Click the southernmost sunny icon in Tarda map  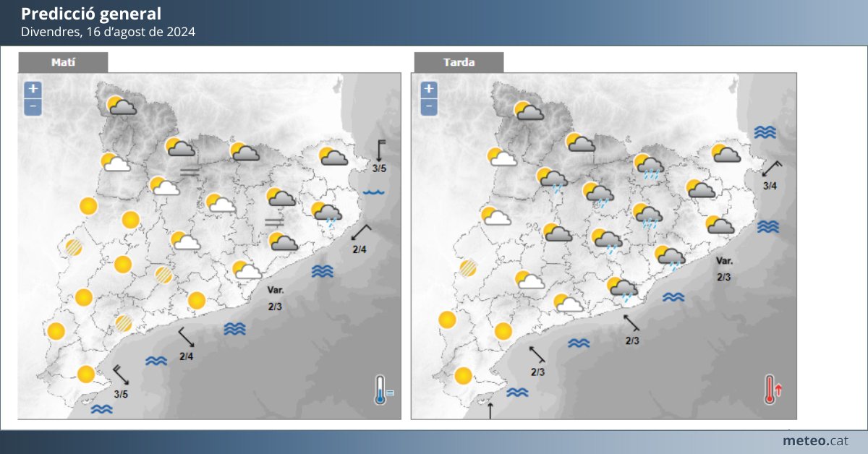[463, 376]
